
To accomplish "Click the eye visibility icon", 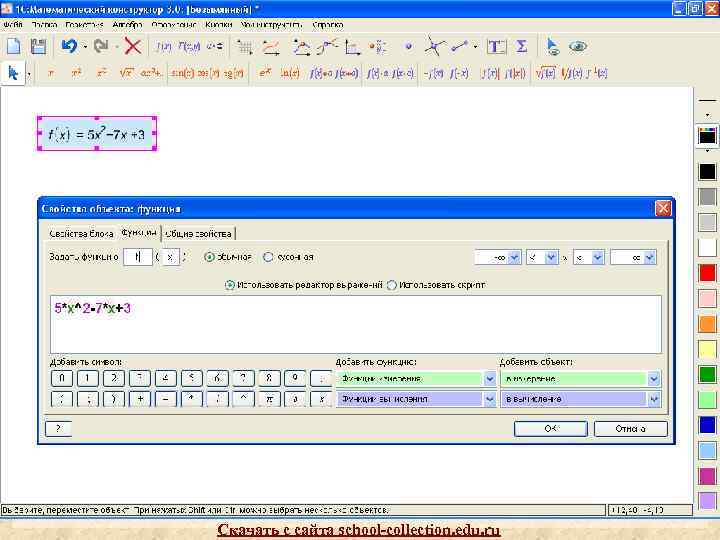I will click(x=578, y=46).
